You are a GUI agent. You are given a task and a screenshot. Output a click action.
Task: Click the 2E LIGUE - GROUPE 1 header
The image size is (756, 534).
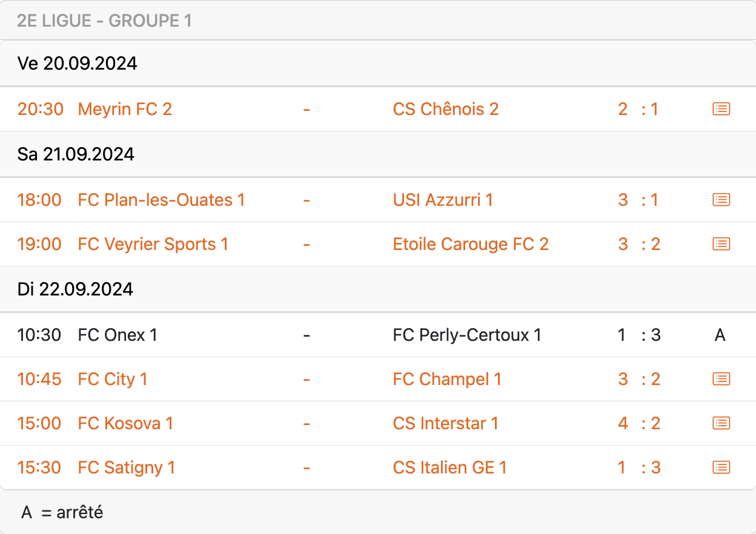104,21
